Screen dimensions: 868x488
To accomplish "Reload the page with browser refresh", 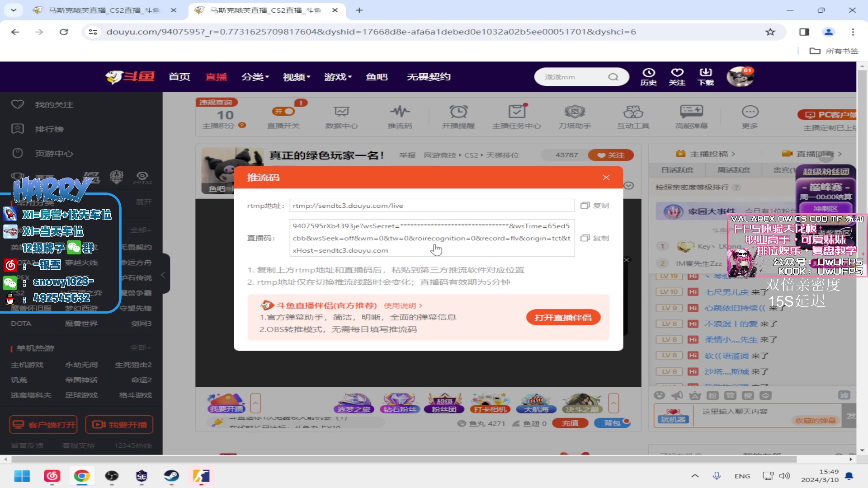I will click(64, 32).
